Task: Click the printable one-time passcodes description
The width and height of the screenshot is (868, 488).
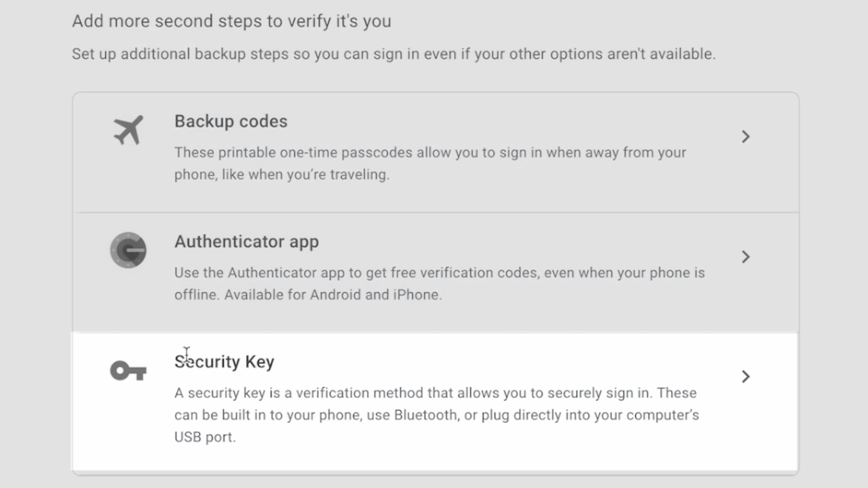Action: pos(431,163)
